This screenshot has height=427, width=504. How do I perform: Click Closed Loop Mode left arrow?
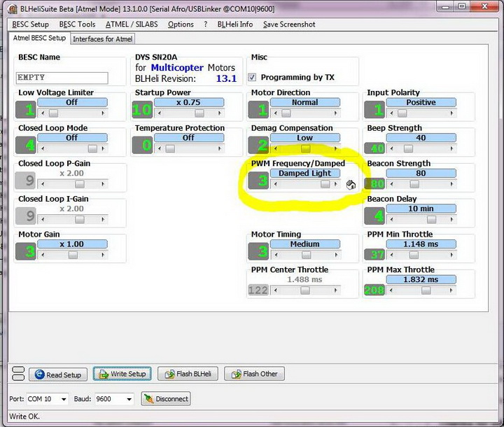43,148
